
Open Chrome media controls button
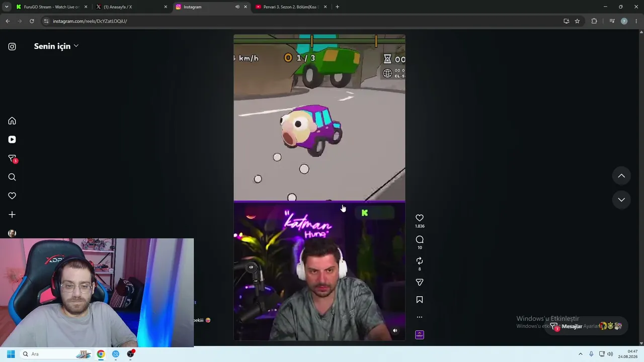pos(612,21)
